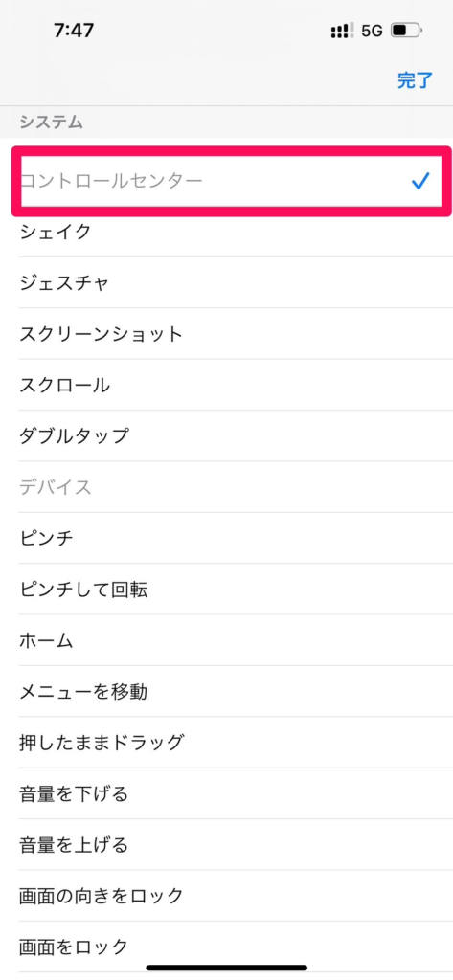Choose ピンチ as the action
The image size is (453, 980).
point(226,538)
